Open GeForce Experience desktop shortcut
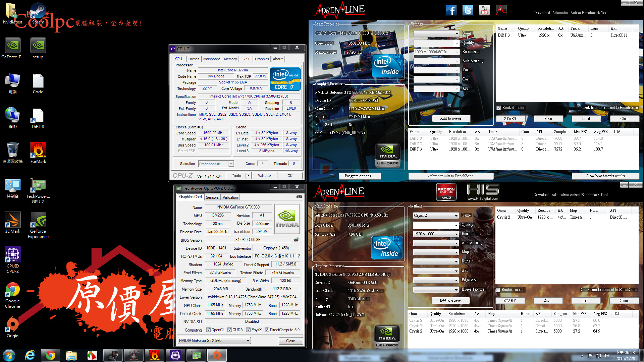Viewport: 644px width, 362px height. click(38, 225)
